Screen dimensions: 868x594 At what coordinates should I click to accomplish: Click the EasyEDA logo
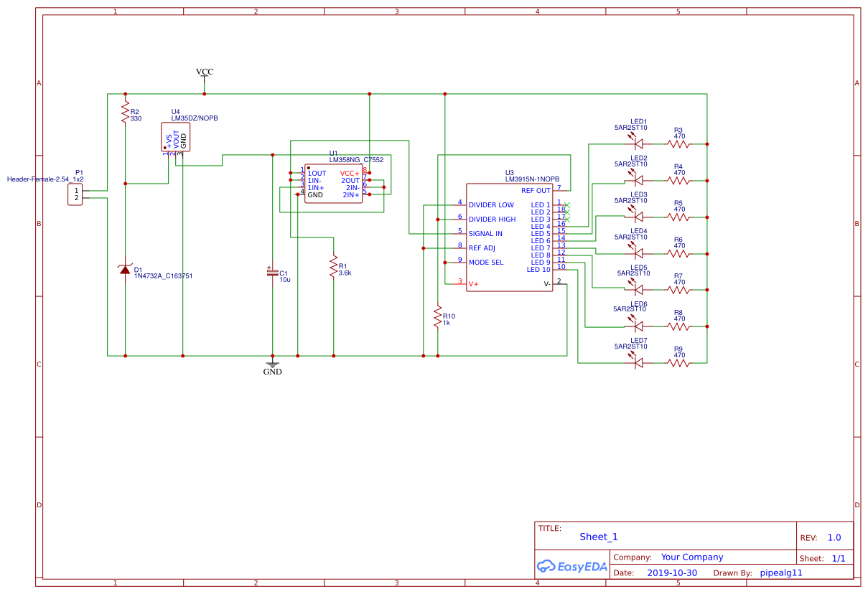click(x=571, y=567)
